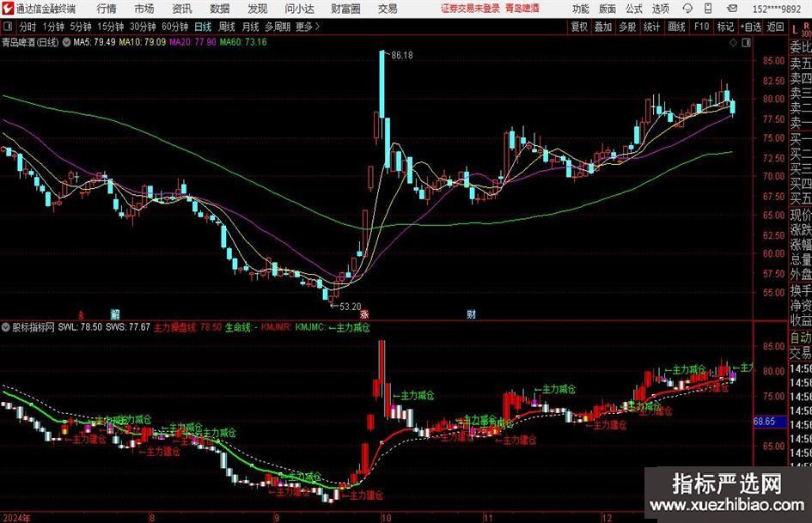Open the customer service headset icon
The height and width of the screenshot is (523, 812).
[x=687, y=9]
